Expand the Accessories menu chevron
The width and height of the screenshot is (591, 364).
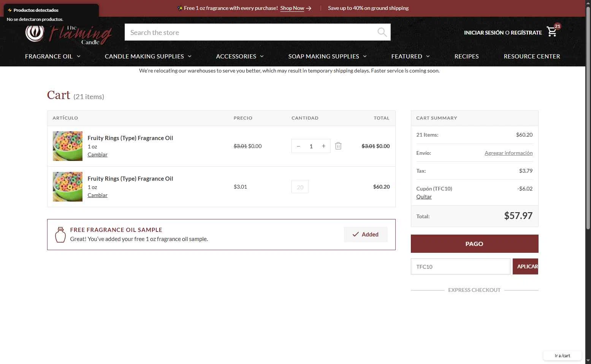click(262, 56)
